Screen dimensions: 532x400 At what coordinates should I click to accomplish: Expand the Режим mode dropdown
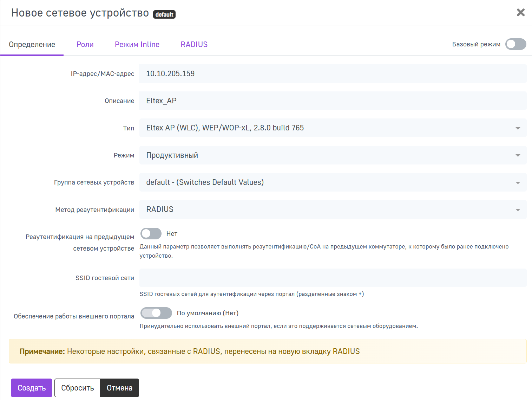(333, 155)
